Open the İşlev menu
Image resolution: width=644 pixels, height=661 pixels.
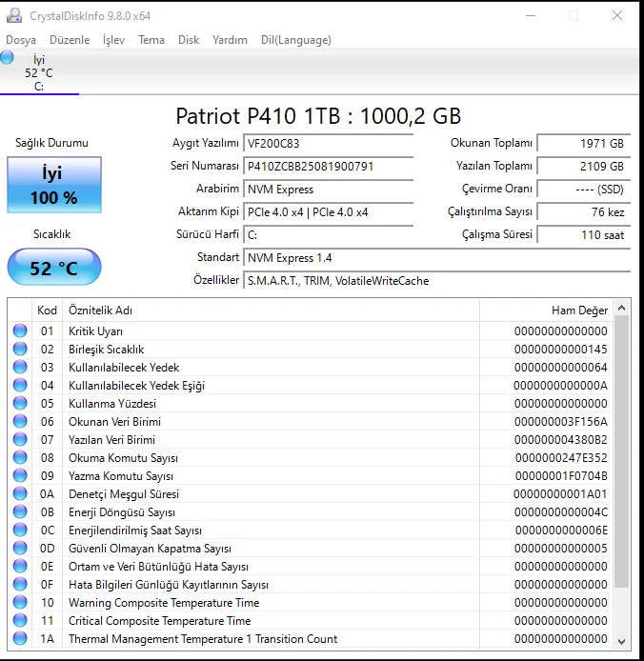[114, 40]
